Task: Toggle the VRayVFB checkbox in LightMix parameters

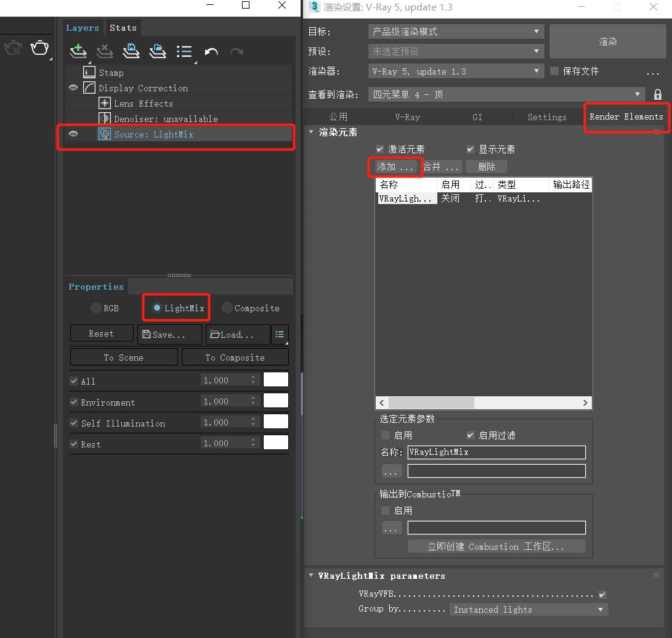Action: coord(602,595)
